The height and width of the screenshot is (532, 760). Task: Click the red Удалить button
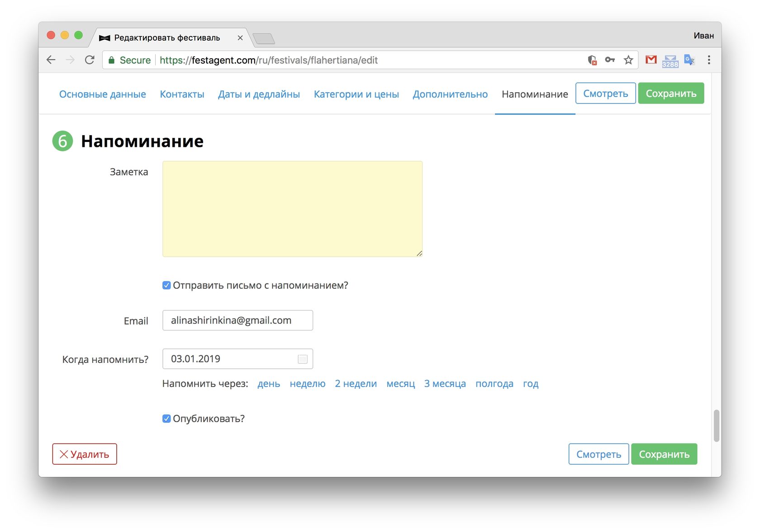(x=85, y=454)
